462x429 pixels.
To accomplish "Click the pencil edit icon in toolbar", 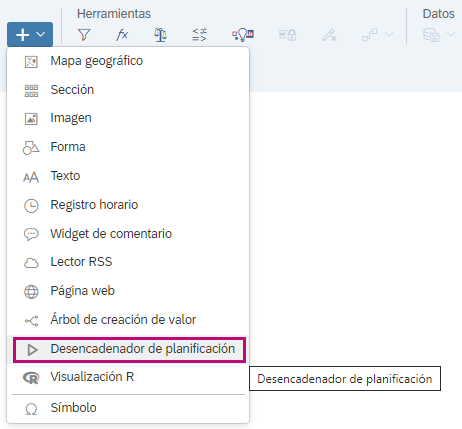I will click(x=329, y=35).
